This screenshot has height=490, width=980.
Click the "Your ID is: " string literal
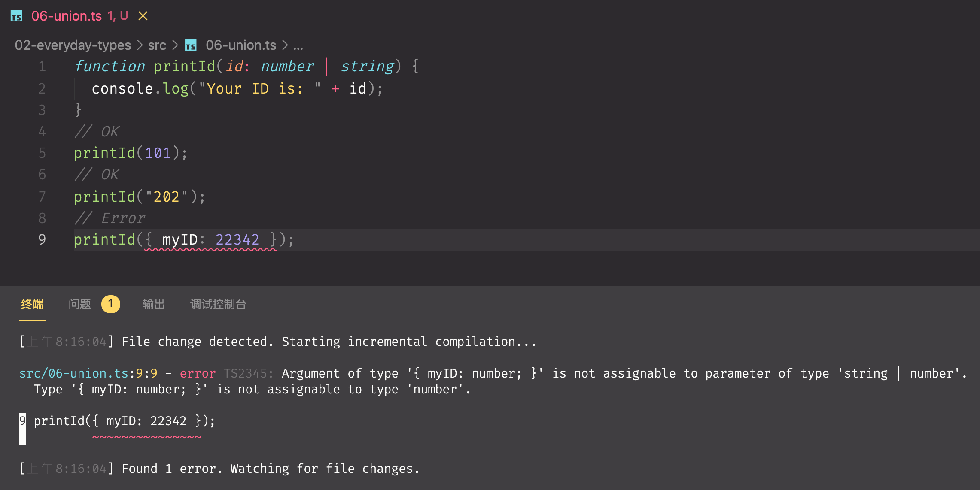pyautogui.click(x=260, y=89)
